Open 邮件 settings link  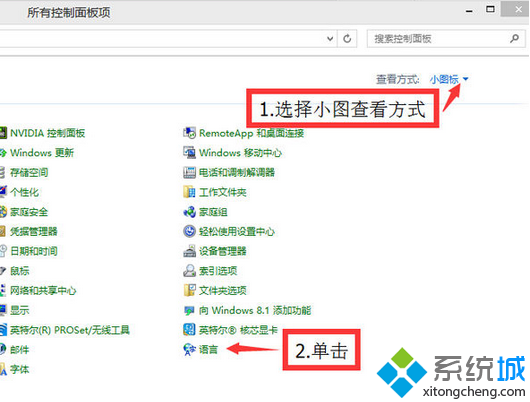pos(20,350)
